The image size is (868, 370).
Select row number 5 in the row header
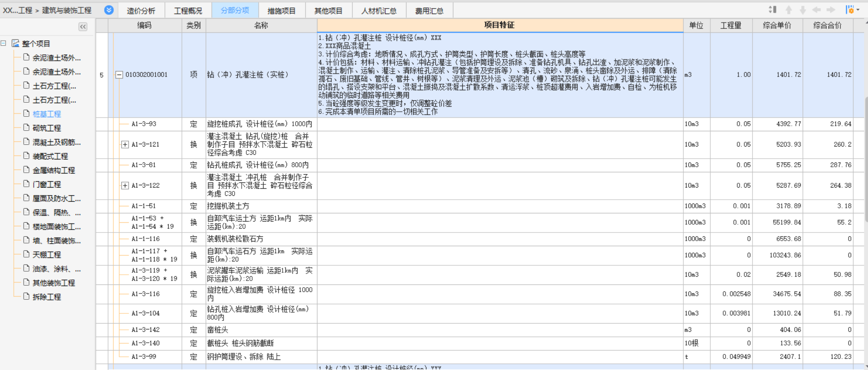[x=102, y=75]
